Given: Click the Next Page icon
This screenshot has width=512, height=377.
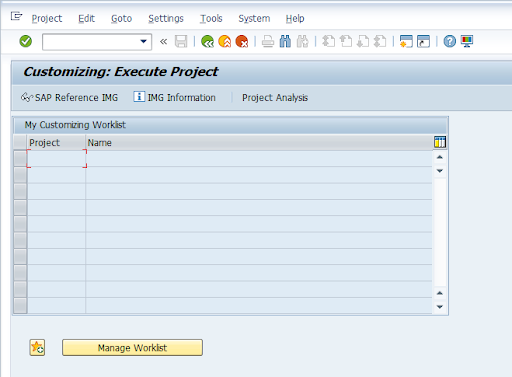Looking at the screenshot, I should click(x=363, y=42).
